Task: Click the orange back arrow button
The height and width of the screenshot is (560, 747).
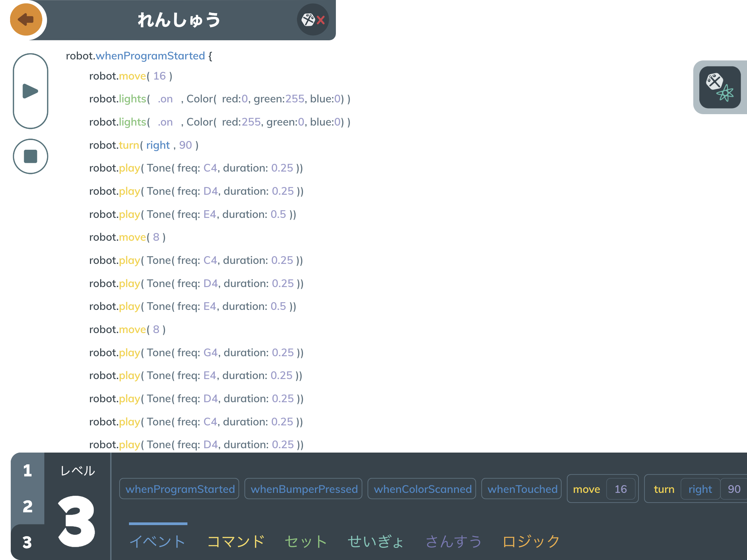Action: (26, 19)
